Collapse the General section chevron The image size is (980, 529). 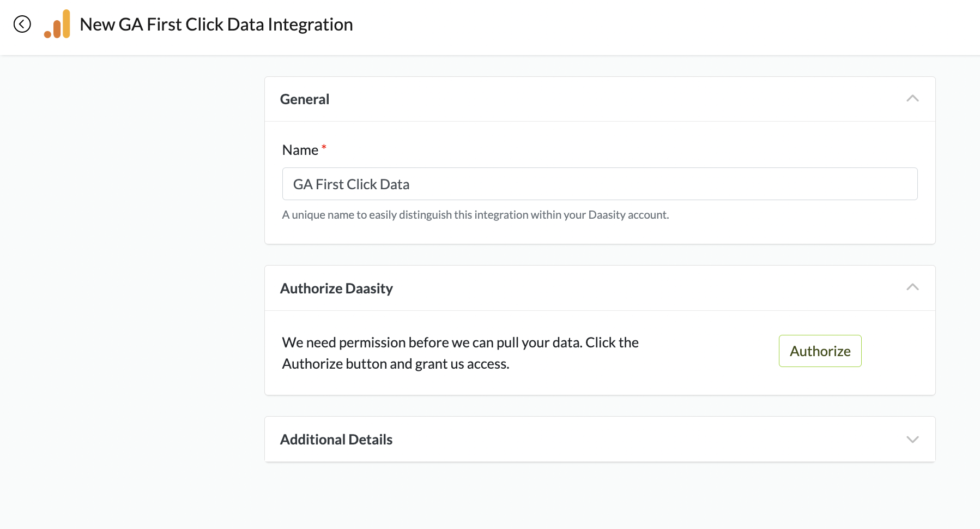912,99
